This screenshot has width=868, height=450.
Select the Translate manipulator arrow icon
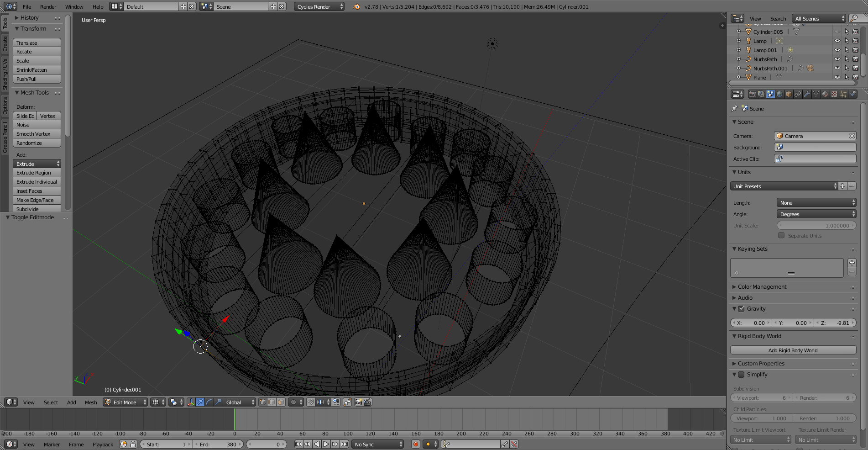200,402
